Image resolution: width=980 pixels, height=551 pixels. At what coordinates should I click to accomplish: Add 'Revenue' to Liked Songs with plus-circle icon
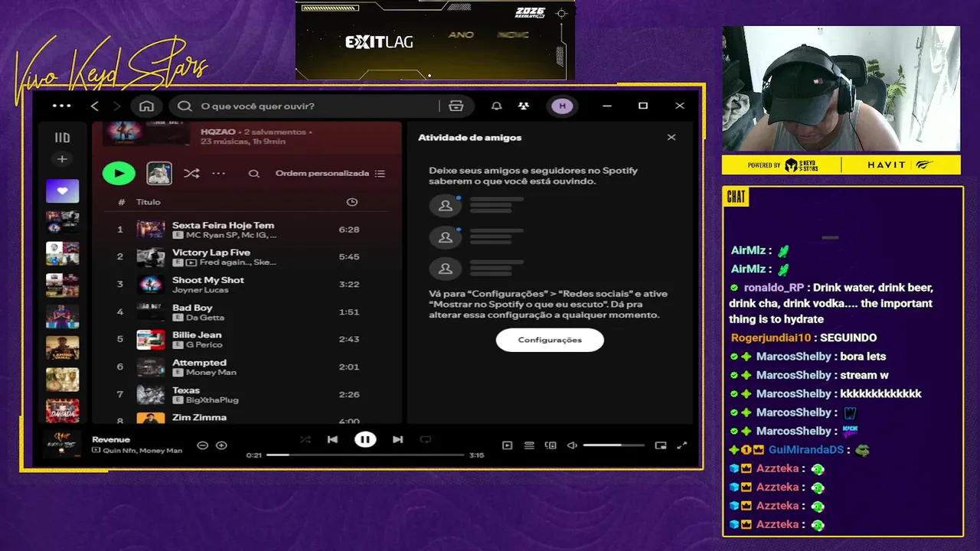[x=221, y=445]
